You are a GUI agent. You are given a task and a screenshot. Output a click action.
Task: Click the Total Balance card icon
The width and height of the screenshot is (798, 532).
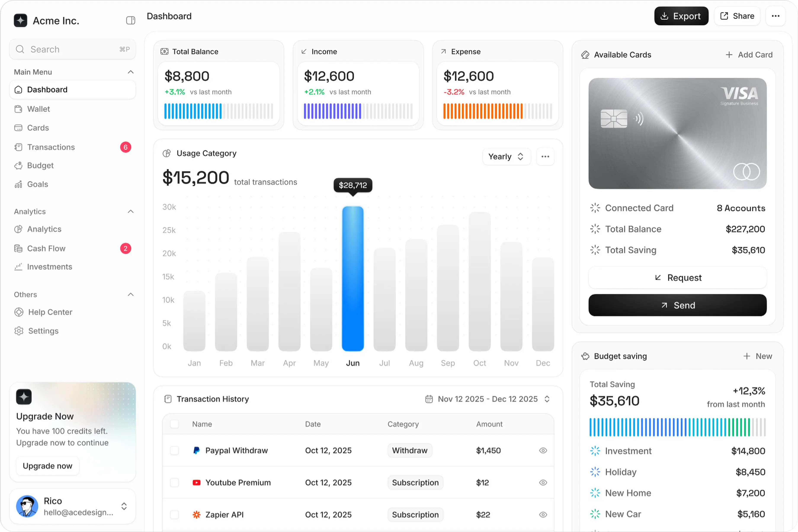pos(164,52)
